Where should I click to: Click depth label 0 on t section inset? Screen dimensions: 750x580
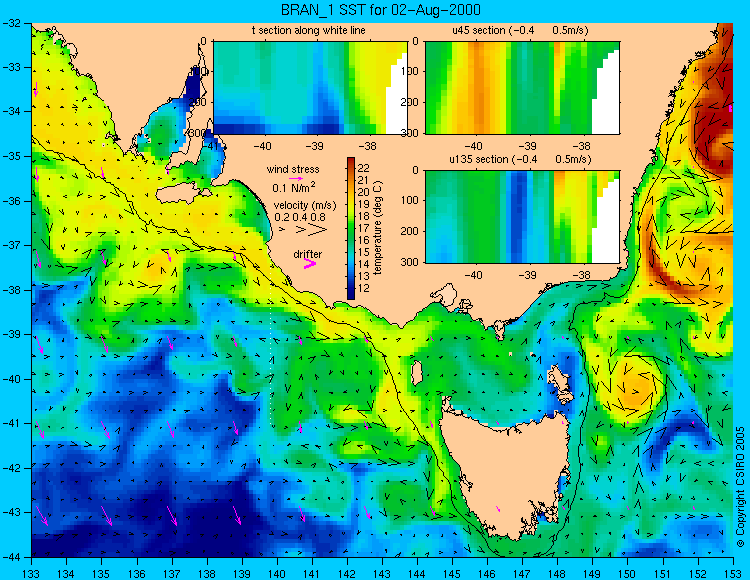[x=204, y=42]
